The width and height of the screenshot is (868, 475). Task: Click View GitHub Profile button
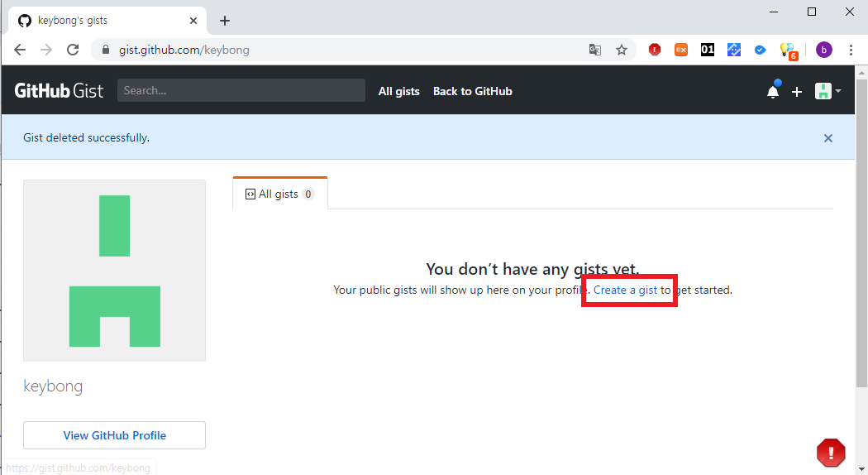pyautogui.click(x=115, y=435)
